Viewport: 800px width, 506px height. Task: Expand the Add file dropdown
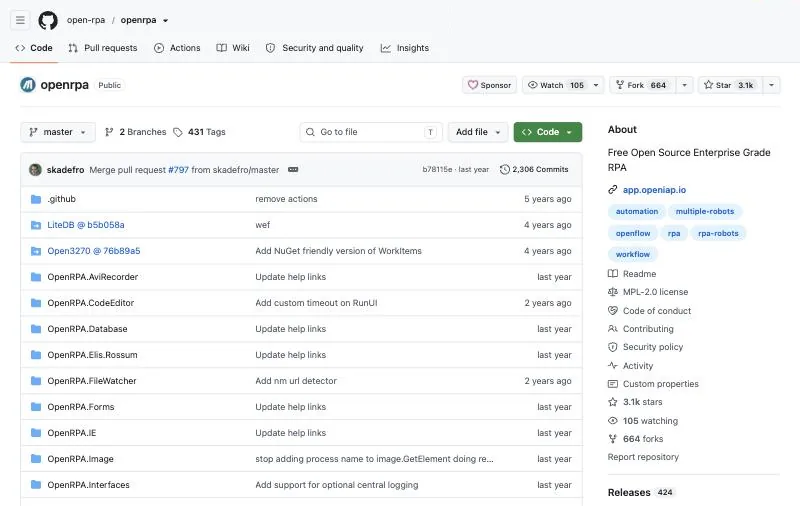[x=478, y=132]
